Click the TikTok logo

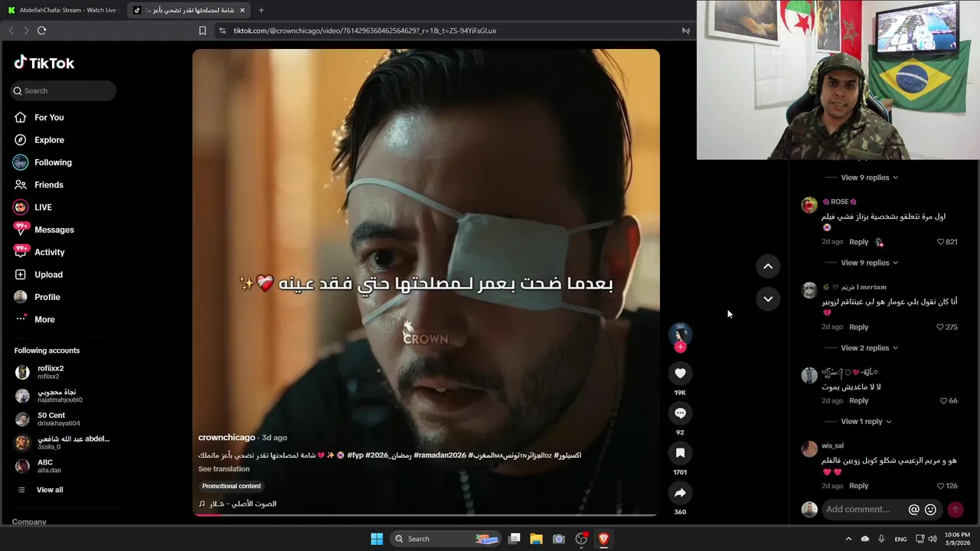click(x=44, y=63)
